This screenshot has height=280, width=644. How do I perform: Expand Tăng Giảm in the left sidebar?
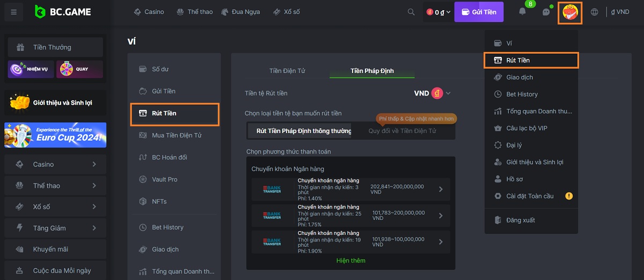(55, 228)
